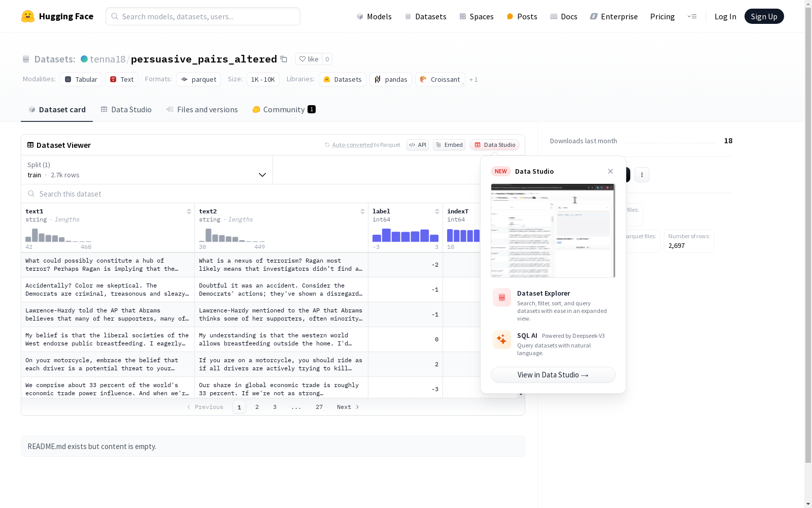Screen dimensions: 812x508
Task: Open Models in the top navigation
Action: pos(374,16)
